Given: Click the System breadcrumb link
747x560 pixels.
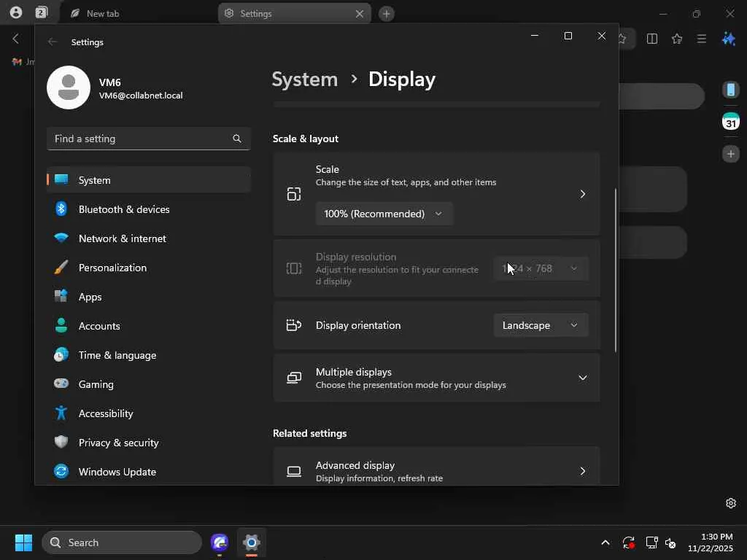Looking at the screenshot, I should (304, 79).
